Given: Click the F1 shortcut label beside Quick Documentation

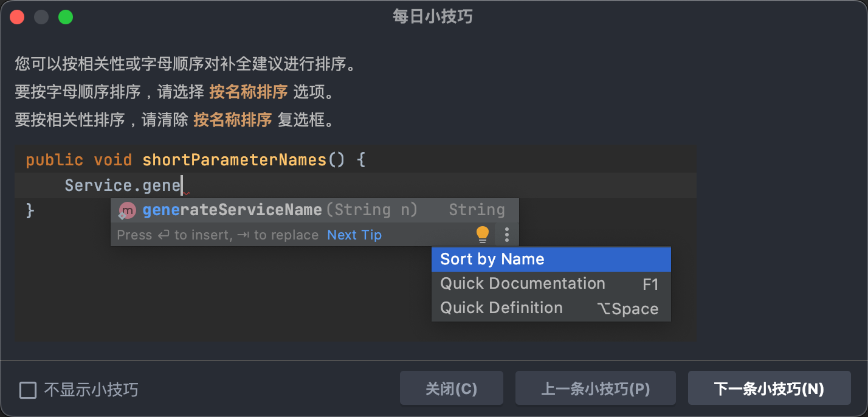Looking at the screenshot, I should tap(650, 283).
